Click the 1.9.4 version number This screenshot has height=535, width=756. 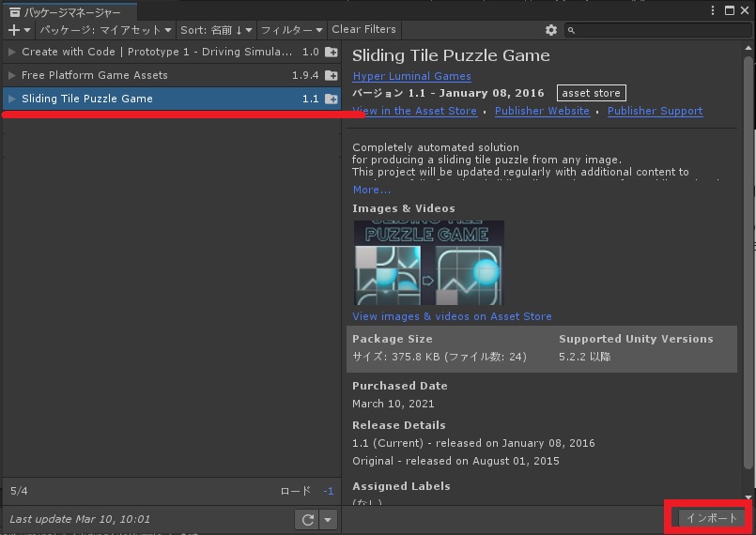[305, 75]
